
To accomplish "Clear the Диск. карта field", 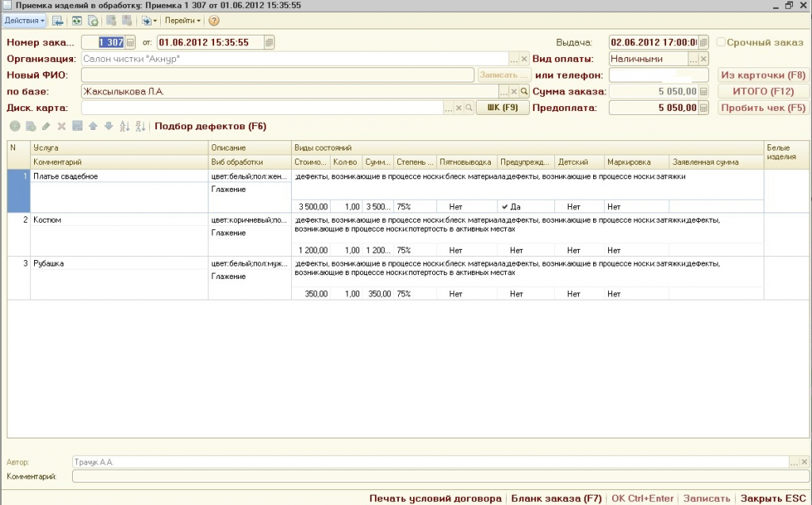I will [x=459, y=108].
